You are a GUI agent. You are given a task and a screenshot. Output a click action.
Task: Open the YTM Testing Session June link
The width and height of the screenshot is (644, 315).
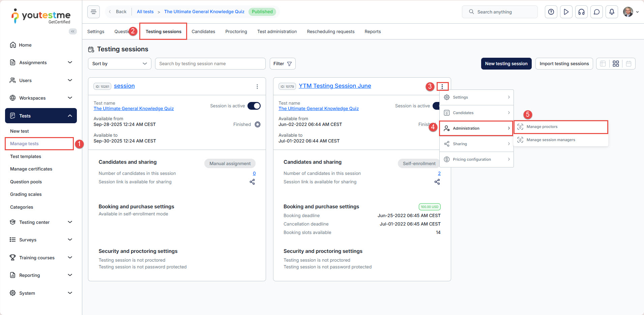[335, 86]
